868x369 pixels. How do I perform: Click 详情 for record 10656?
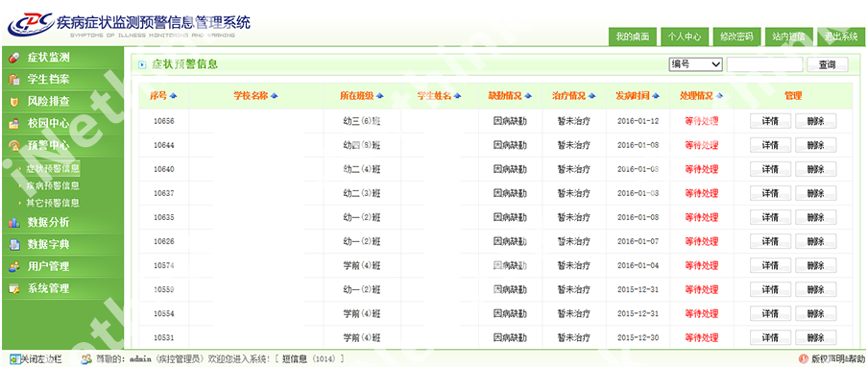tap(770, 121)
